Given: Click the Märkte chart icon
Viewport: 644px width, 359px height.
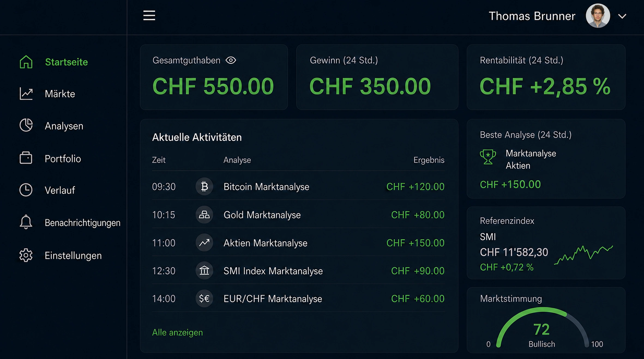Looking at the screenshot, I should click(x=26, y=94).
